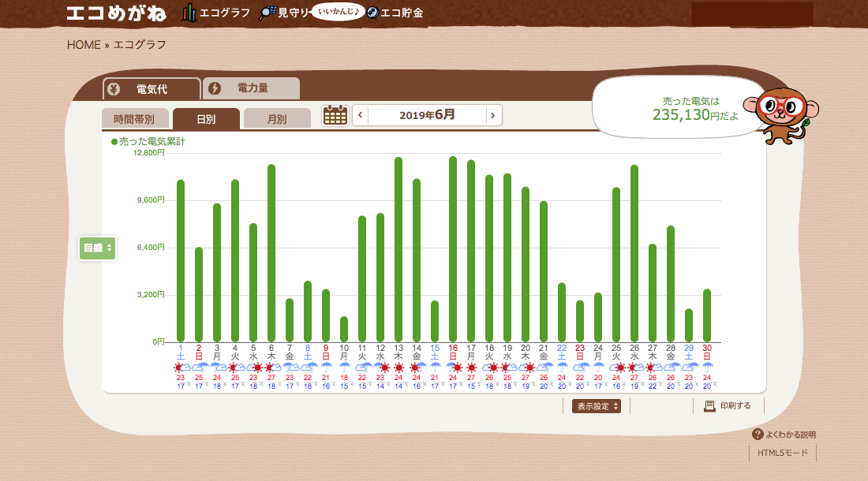
Task: Open the 表示設定 display settings dropdown
Action: pyautogui.click(x=597, y=406)
